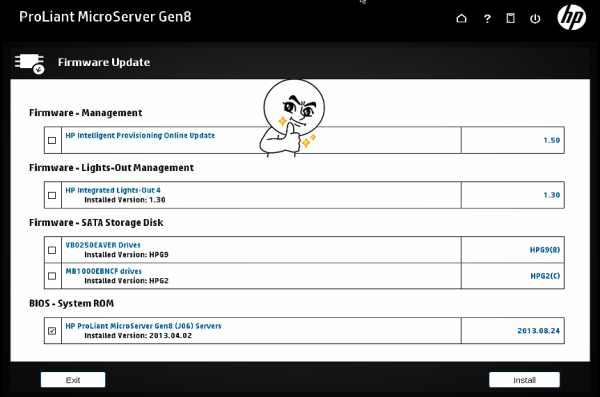This screenshot has height=397, width=600.
Task: Click HPG9(B) version value
Action: click(545, 250)
